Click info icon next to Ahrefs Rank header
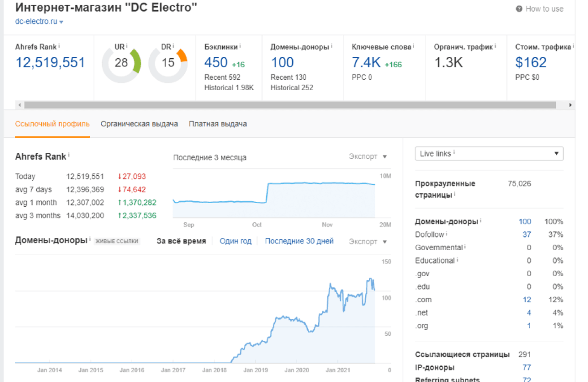This screenshot has width=588, height=382. [x=59, y=46]
